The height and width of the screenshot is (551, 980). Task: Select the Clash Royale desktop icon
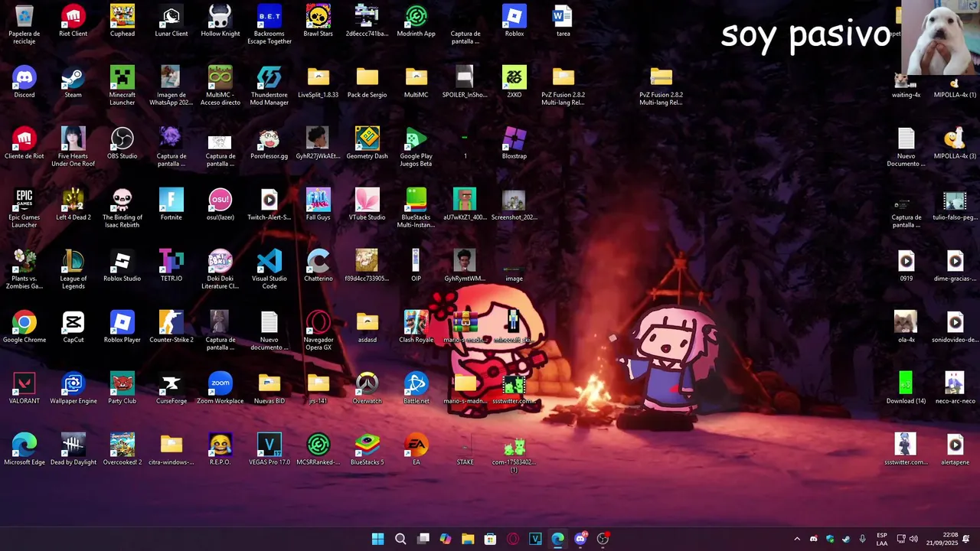click(416, 327)
